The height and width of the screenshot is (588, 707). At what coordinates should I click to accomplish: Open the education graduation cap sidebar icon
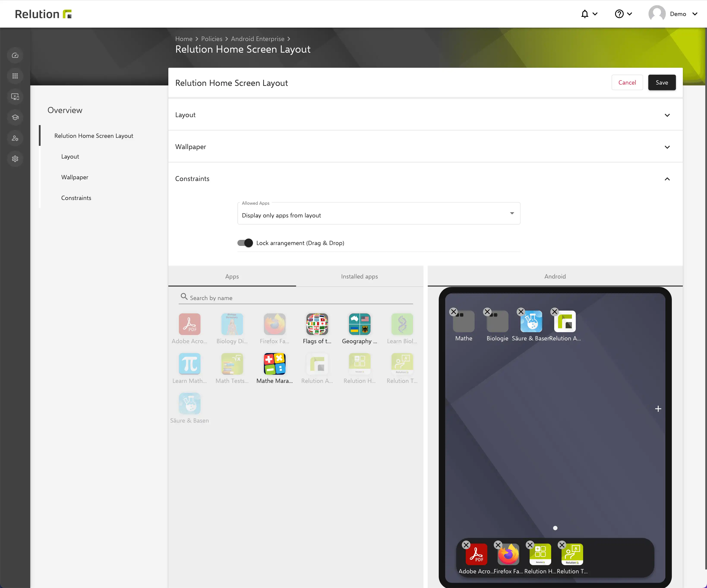(15, 118)
